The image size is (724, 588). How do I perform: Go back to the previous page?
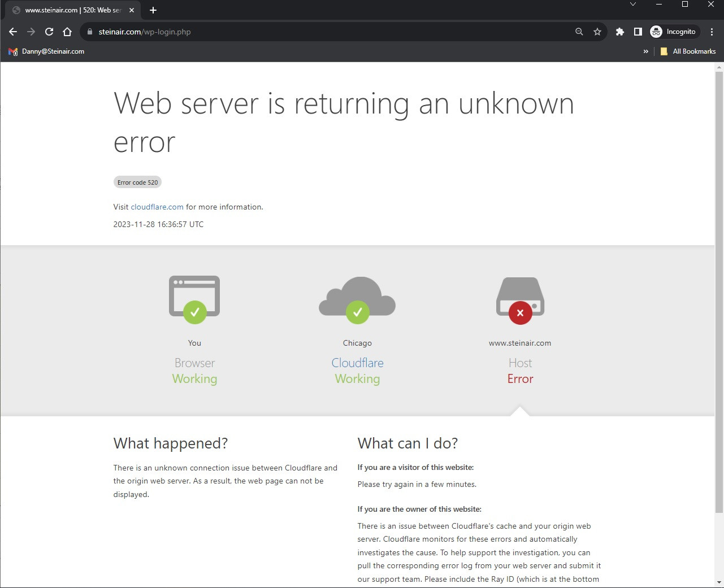pyautogui.click(x=13, y=32)
